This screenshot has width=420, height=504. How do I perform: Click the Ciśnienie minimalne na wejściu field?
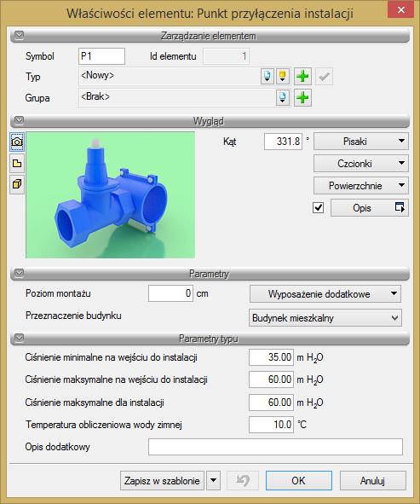pyautogui.click(x=271, y=357)
